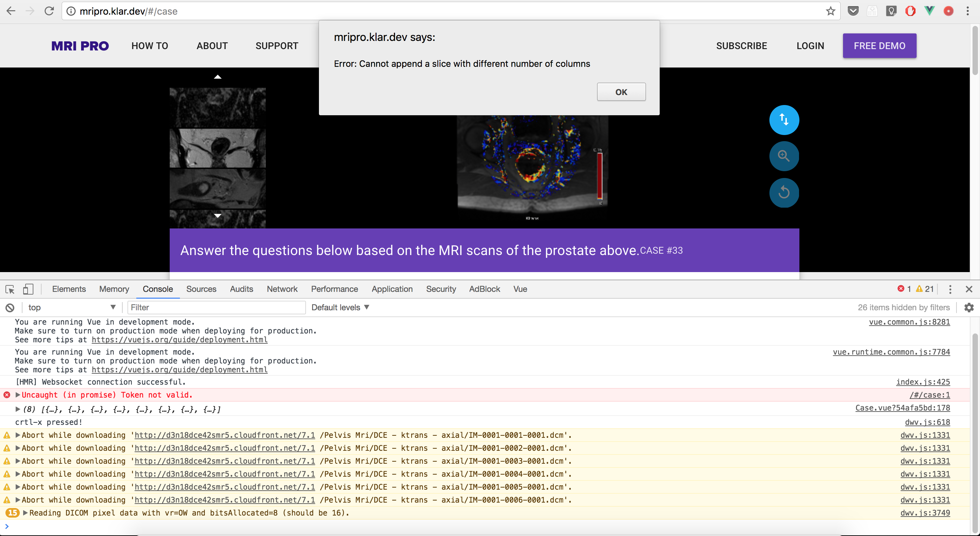Click the reset view circular arrow button

(784, 192)
